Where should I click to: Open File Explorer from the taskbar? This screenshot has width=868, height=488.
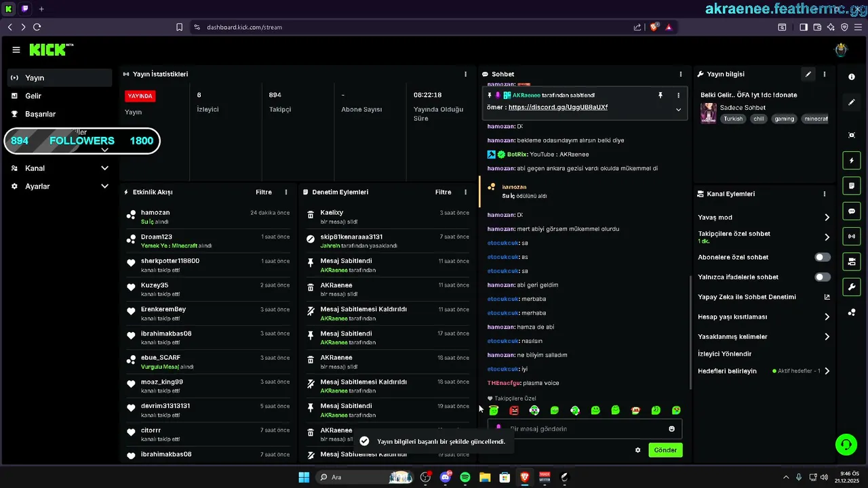pyautogui.click(x=485, y=477)
